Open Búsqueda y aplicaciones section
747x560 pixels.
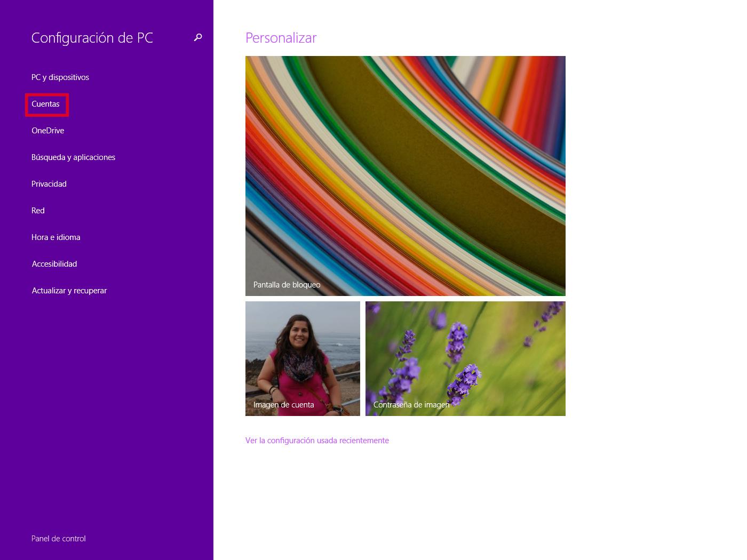pyautogui.click(x=73, y=157)
